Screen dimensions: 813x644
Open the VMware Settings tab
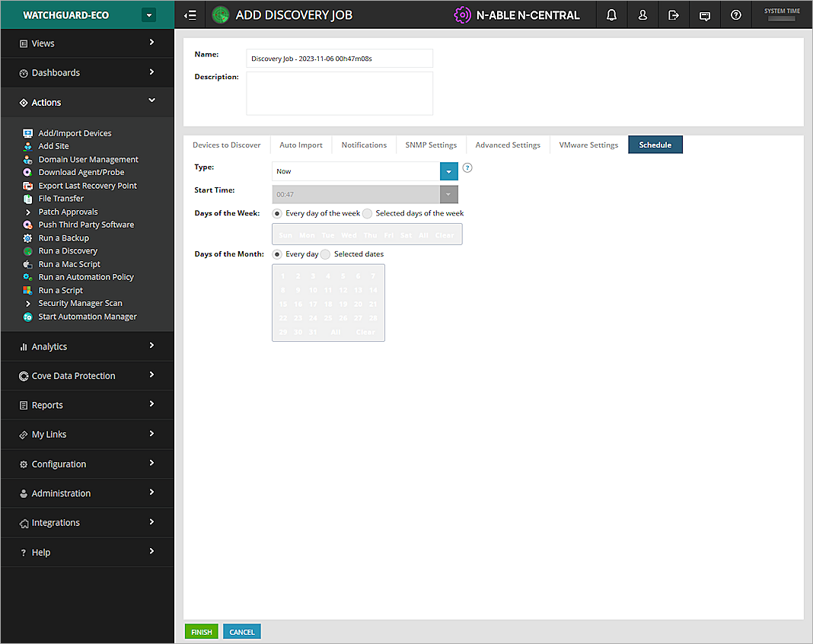pos(588,145)
